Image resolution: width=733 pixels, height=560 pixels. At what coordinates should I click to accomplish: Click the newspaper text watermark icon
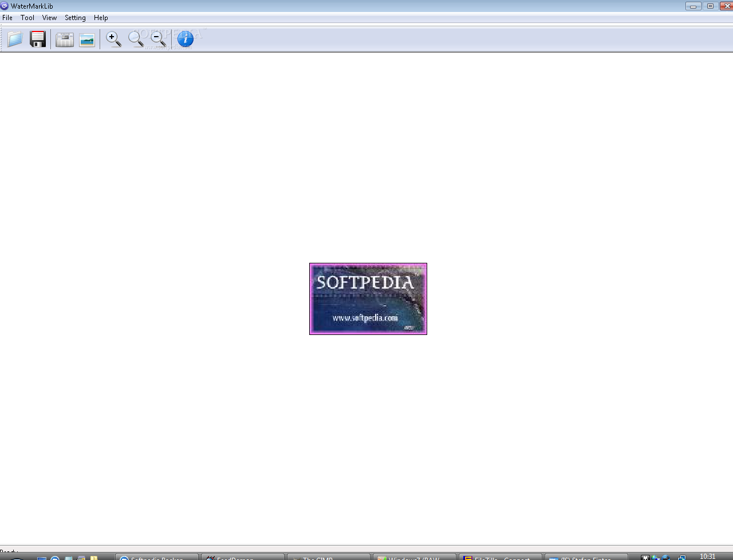pyautogui.click(x=65, y=39)
